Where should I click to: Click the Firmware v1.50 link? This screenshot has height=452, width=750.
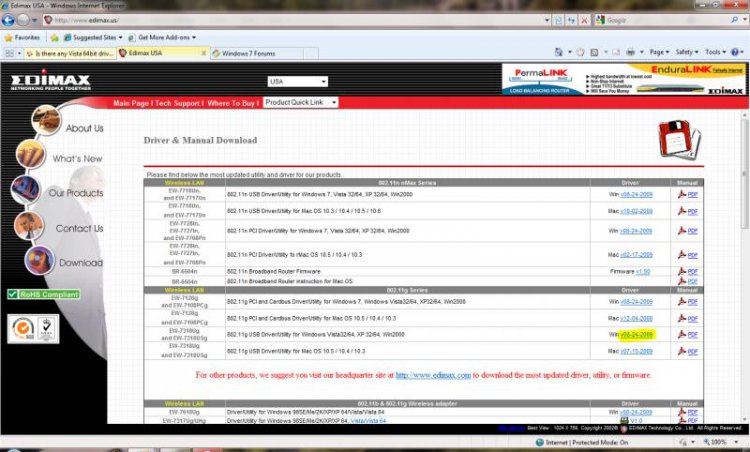click(x=643, y=272)
